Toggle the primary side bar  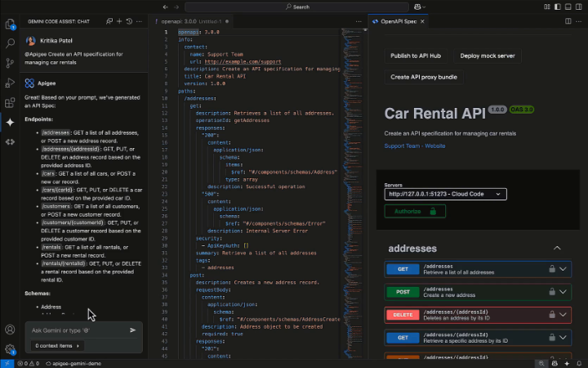point(558,7)
